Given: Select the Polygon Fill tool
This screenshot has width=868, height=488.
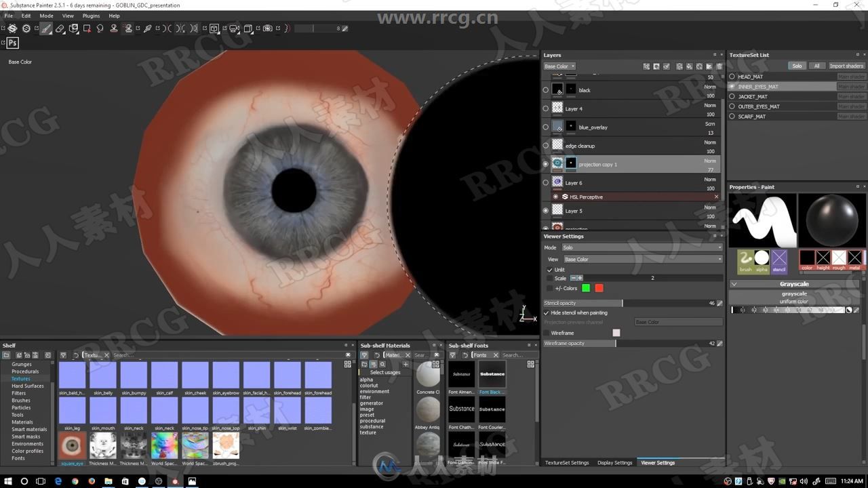Looking at the screenshot, I should coord(87,28).
